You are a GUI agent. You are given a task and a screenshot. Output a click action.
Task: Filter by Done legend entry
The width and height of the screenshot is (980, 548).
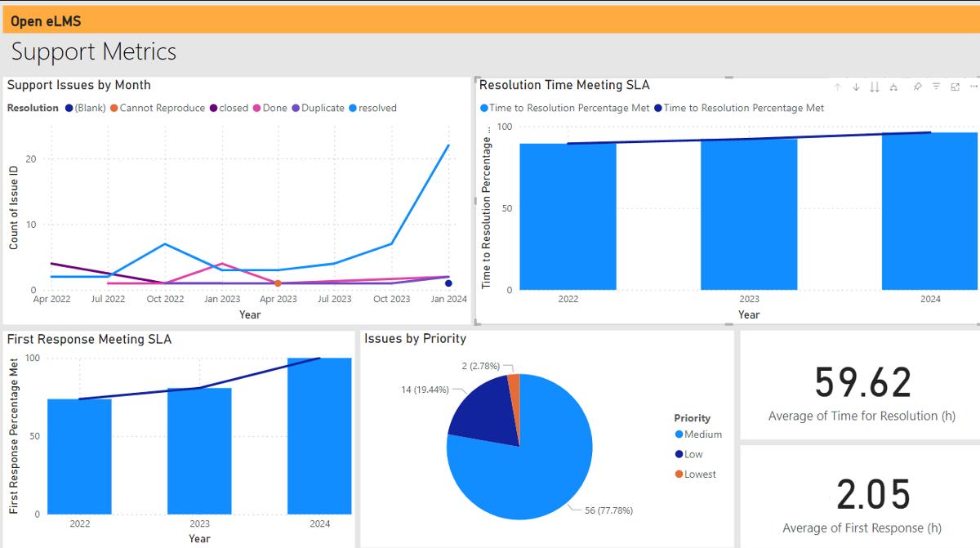[269, 108]
